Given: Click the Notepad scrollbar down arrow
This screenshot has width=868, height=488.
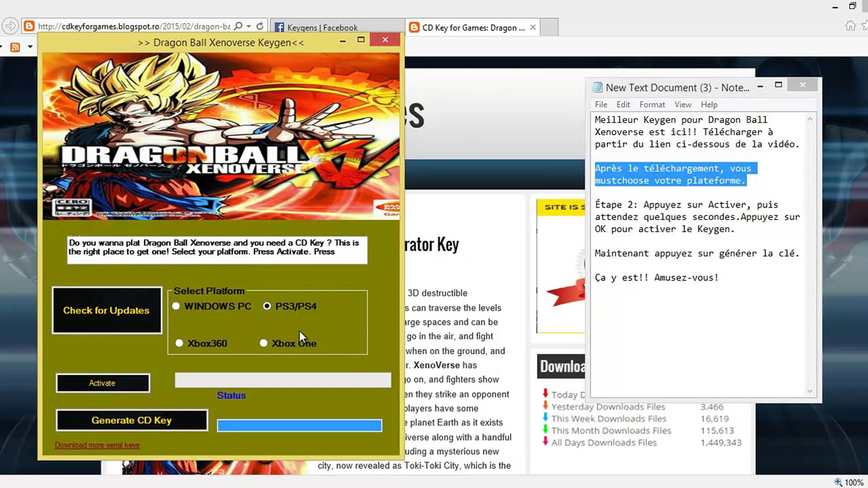Looking at the screenshot, I should click(810, 391).
